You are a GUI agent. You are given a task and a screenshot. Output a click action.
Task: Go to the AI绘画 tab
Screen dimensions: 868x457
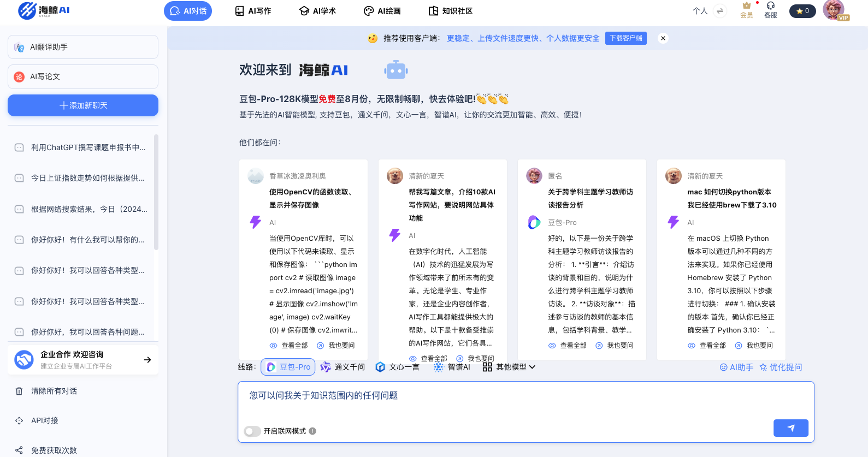point(382,11)
